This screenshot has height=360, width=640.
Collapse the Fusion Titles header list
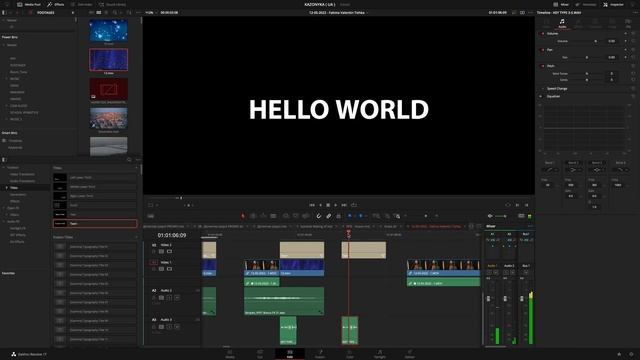click(x=136, y=237)
